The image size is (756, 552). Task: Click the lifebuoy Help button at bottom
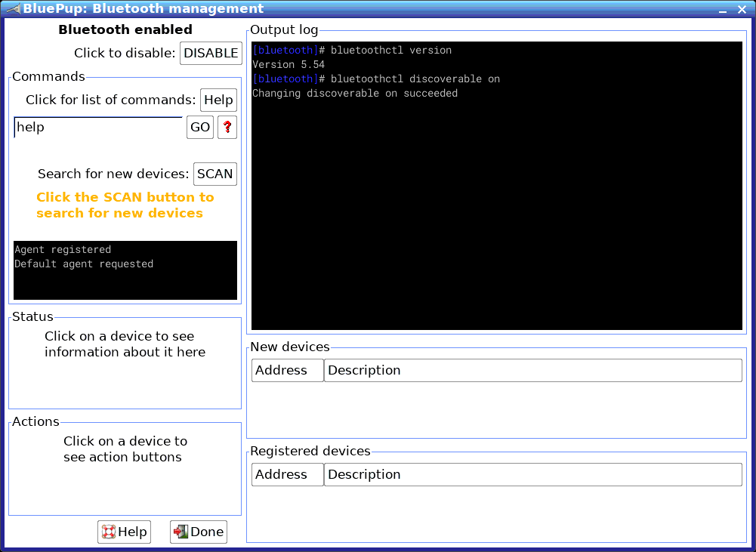(x=125, y=532)
